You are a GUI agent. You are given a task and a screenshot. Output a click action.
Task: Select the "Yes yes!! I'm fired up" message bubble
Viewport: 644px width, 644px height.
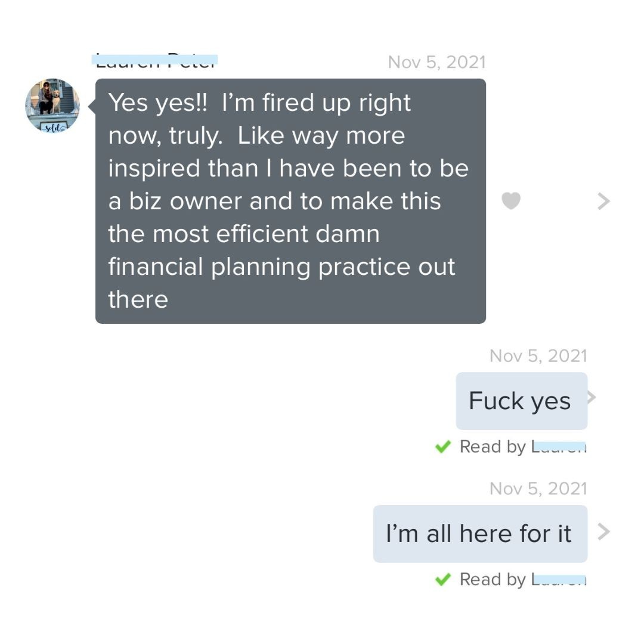coord(290,201)
